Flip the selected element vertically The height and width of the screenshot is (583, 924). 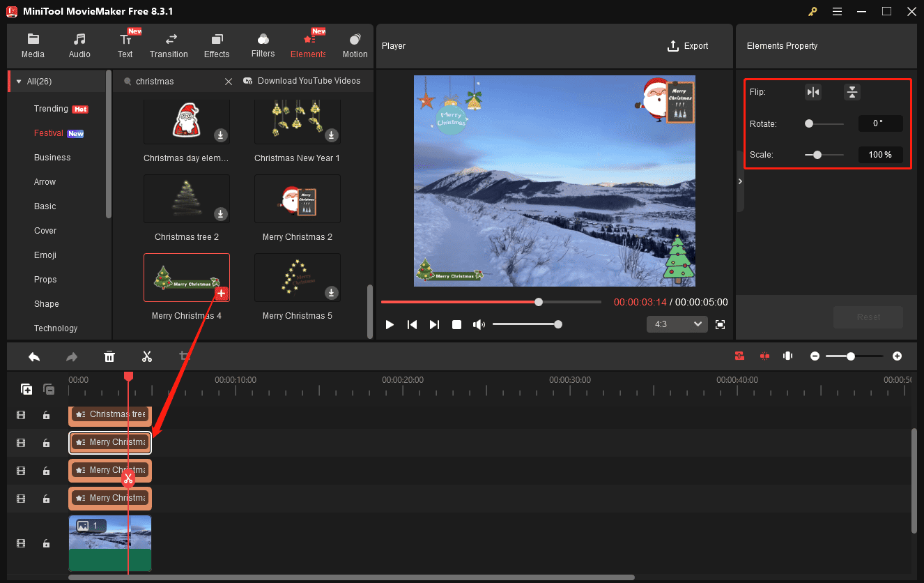click(x=852, y=91)
